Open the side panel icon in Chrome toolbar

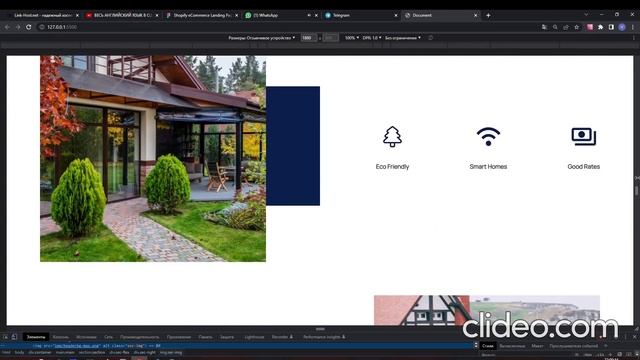[611, 27]
